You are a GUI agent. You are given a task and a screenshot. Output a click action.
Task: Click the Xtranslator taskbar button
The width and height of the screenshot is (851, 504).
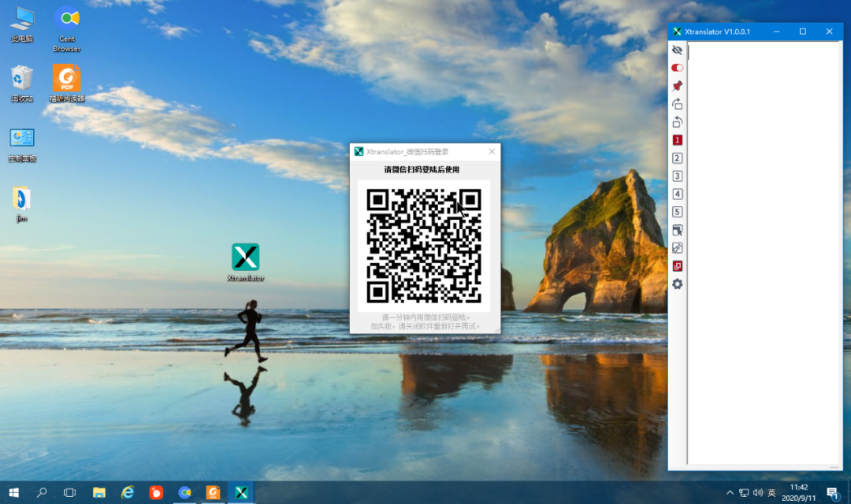[x=242, y=493]
